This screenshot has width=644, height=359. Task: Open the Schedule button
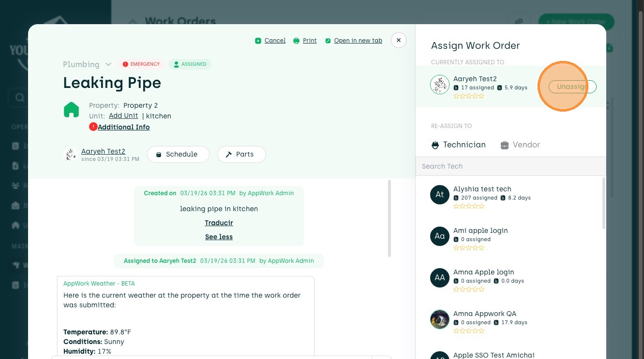tap(178, 154)
